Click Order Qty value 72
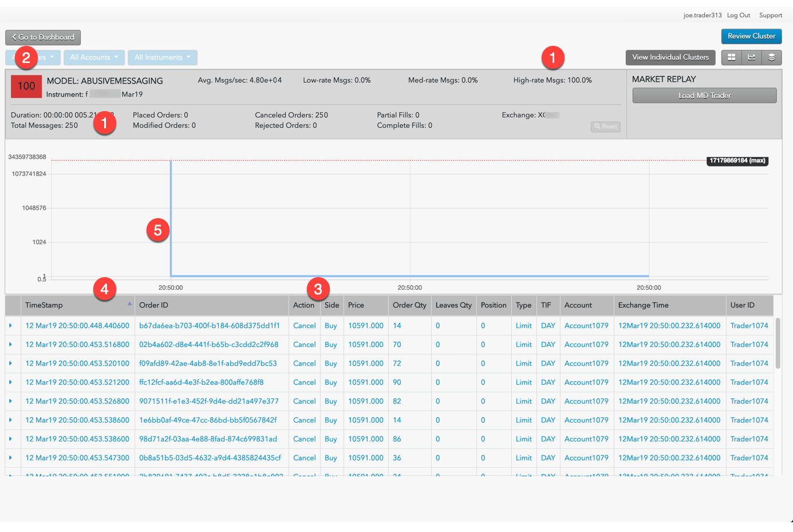793x532 pixels. (x=397, y=363)
